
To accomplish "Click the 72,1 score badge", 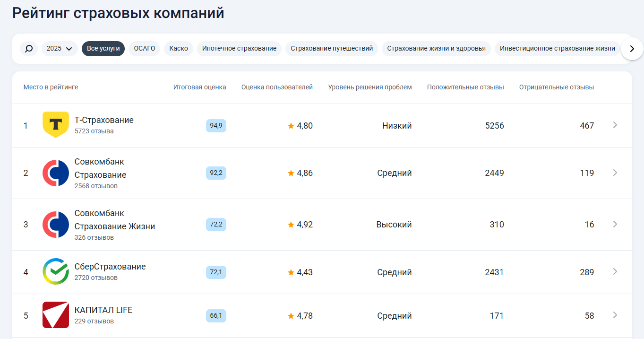I will (216, 272).
